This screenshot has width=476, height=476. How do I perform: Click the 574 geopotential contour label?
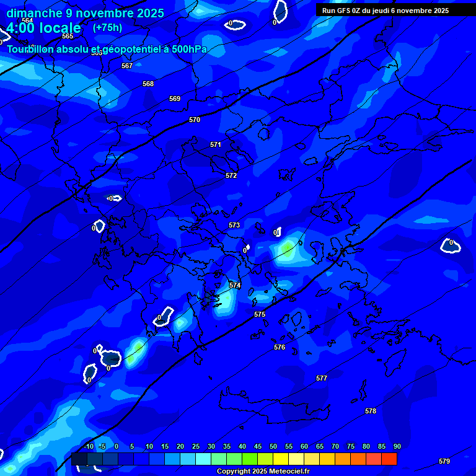pyautogui.click(x=235, y=285)
